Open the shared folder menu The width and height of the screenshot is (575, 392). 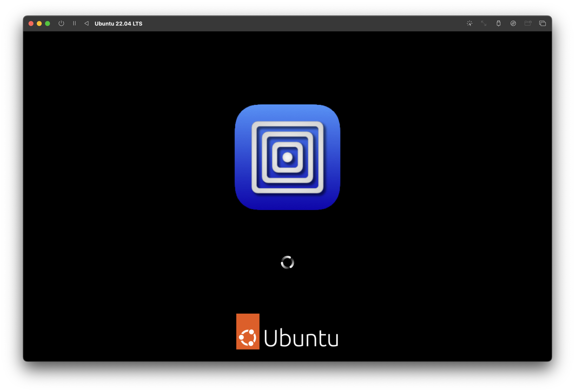(x=528, y=24)
